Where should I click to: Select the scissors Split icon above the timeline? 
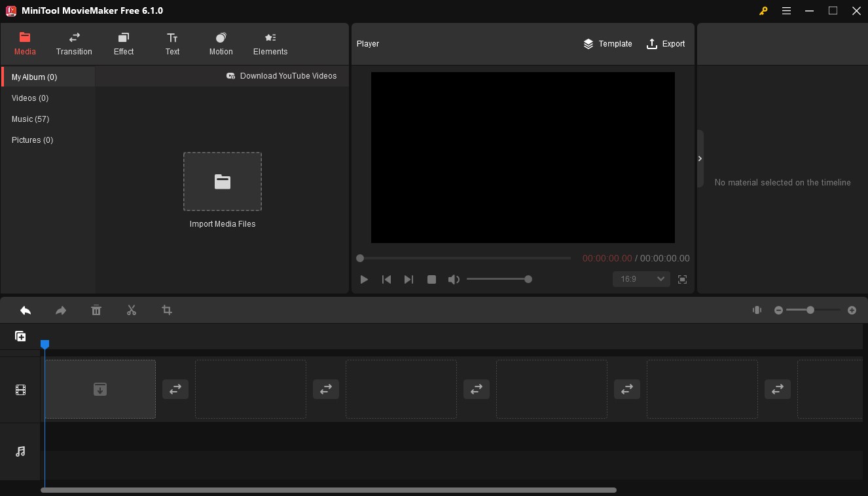(132, 310)
